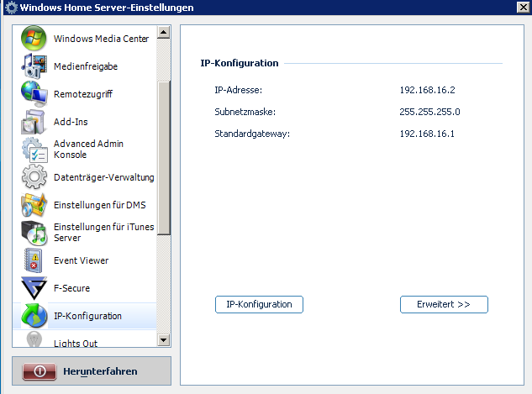532x394 pixels.
Task: Click the Medienfreigabe music and camera icon
Action: (x=34, y=66)
